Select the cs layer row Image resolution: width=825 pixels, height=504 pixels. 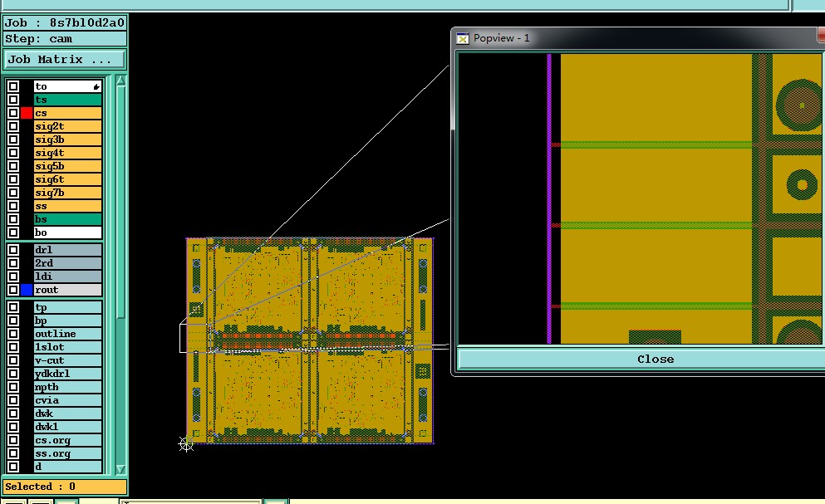coord(68,113)
